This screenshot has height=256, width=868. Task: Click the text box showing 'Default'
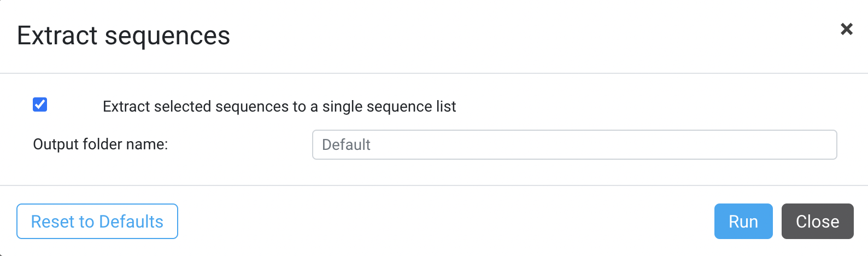574,144
